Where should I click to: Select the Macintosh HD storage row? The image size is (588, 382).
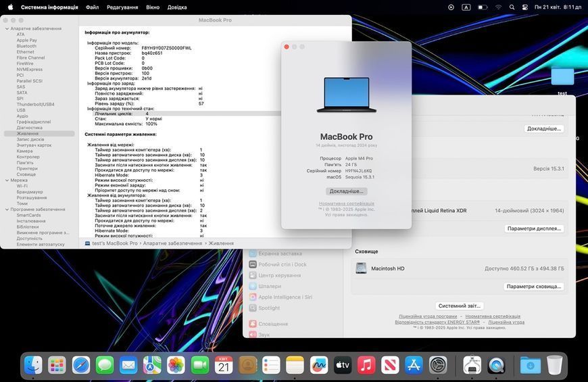[x=460, y=268]
